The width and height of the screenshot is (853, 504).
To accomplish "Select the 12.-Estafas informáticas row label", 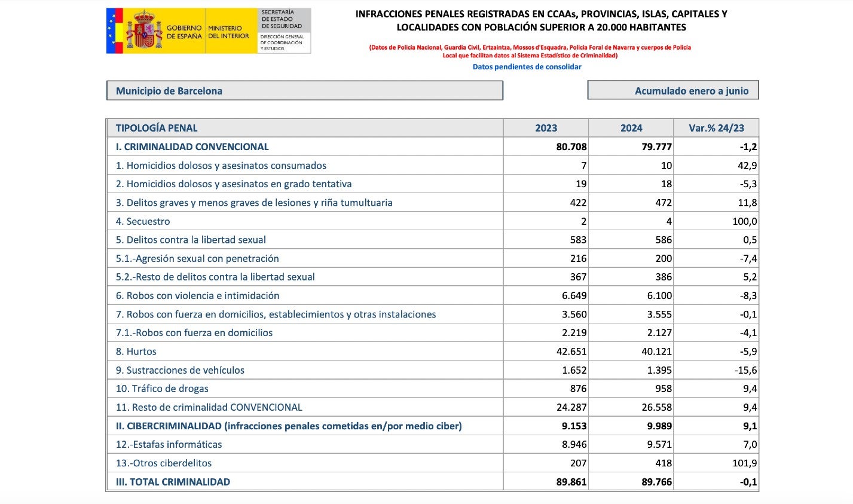I will pos(169,444).
